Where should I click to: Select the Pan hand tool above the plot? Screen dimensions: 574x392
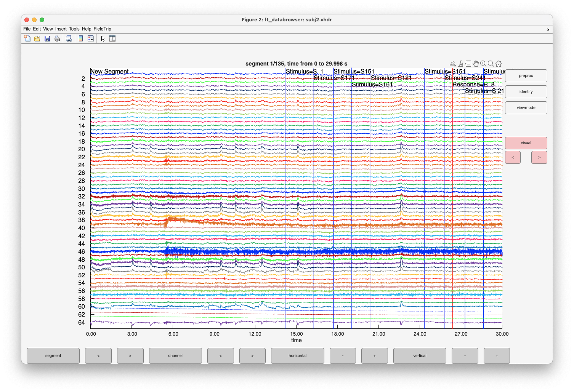coord(476,64)
